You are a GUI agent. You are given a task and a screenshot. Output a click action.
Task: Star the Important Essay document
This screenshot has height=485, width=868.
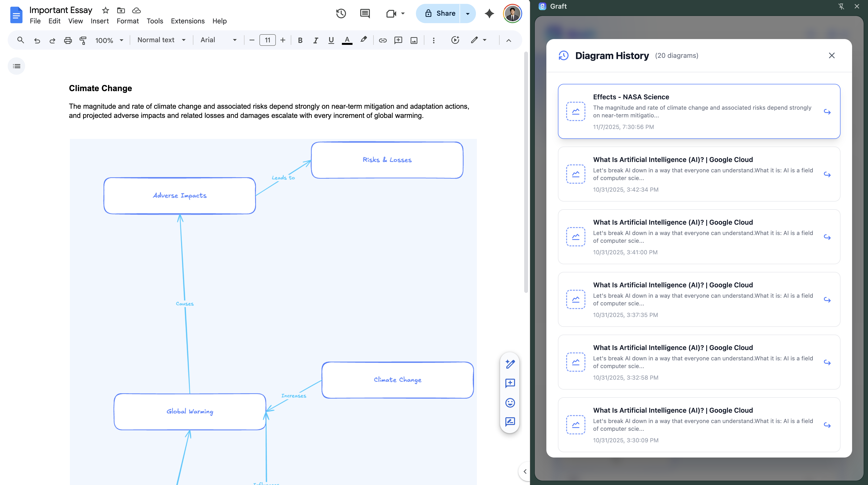click(105, 10)
